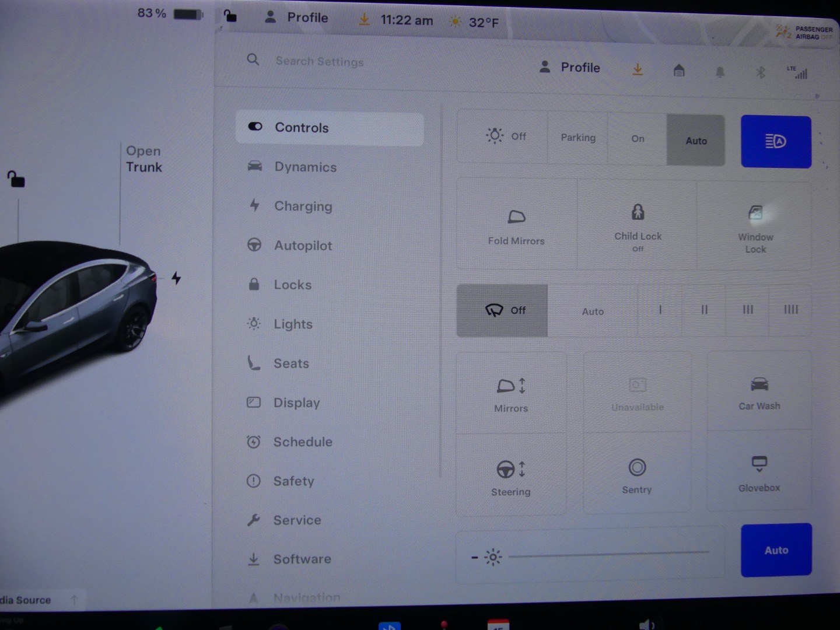The height and width of the screenshot is (630, 840).
Task: Open Bluetooth settings icon
Action: point(760,72)
